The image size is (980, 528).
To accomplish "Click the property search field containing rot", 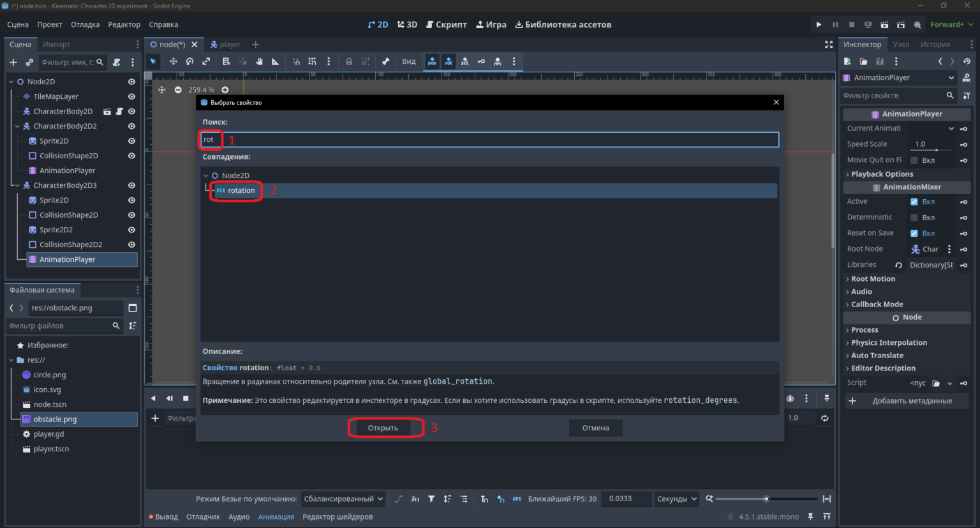I will click(x=490, y=139).
